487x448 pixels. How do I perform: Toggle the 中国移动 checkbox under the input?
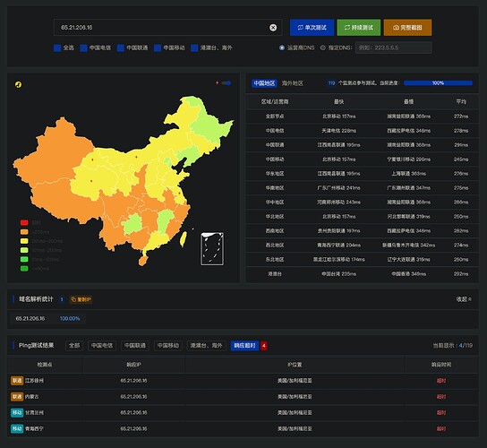[158, 47]
